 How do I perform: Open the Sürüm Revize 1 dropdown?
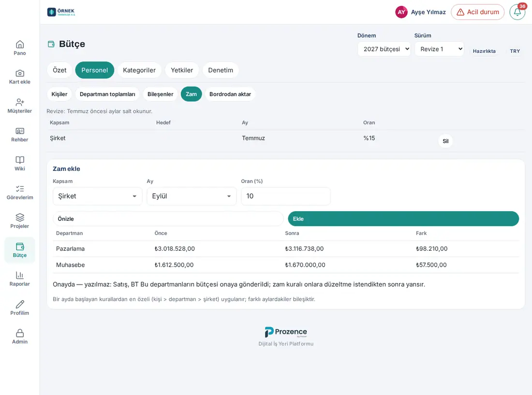pyautogui.click(x=439, y=49)
